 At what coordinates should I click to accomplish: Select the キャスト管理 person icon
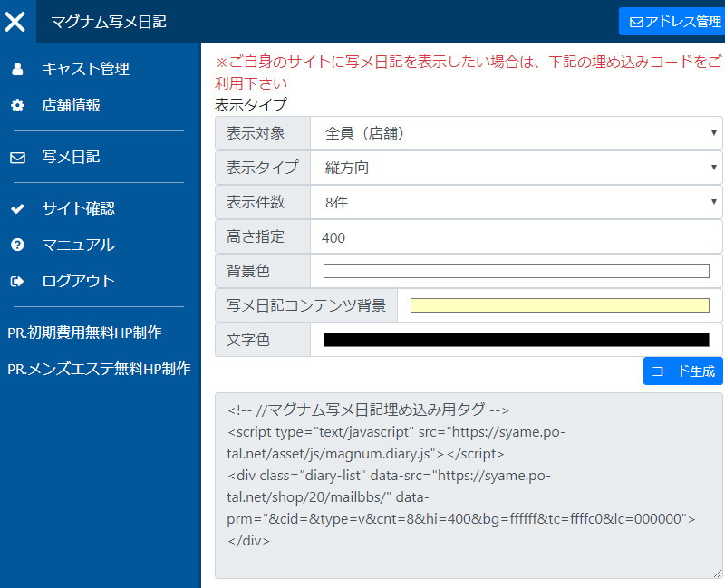coord(18,68)
